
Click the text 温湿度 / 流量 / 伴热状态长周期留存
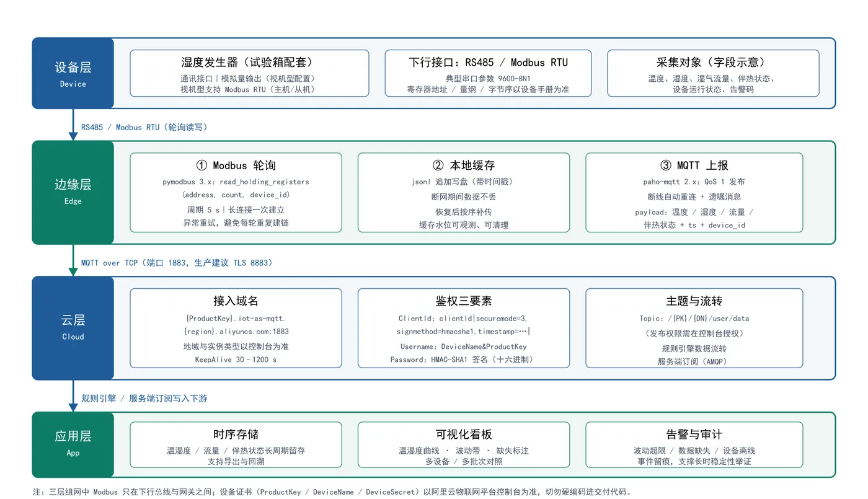click(236, 451)
